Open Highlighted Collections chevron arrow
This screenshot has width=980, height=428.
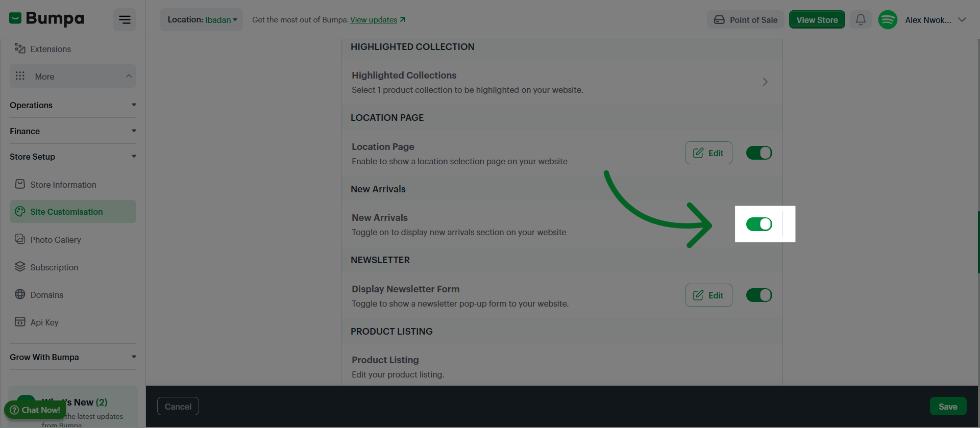[x=765, y=82]
